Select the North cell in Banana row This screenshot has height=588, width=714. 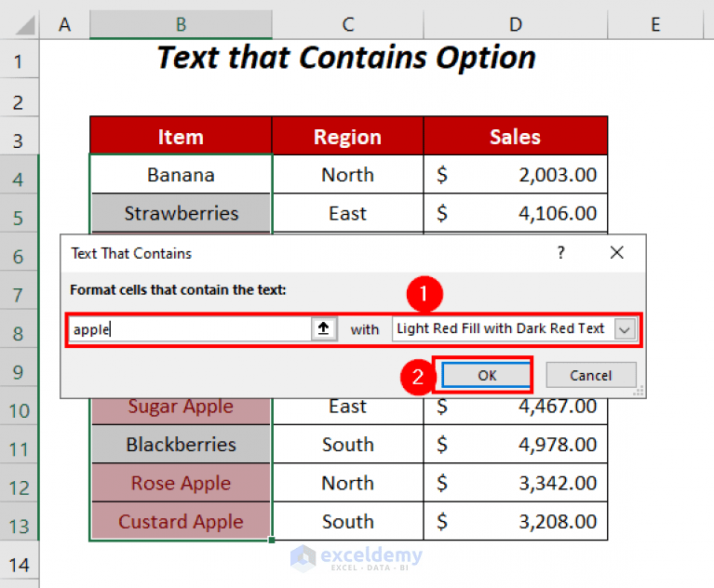(348, 175)
